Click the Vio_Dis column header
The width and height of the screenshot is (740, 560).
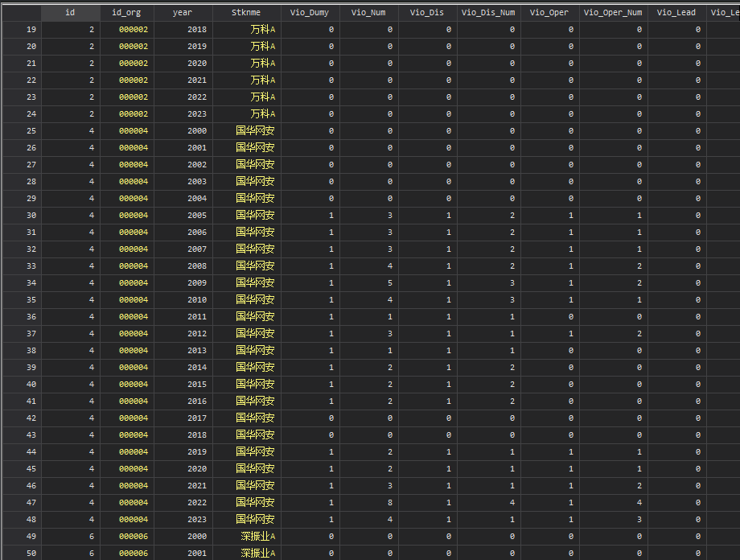427,13
